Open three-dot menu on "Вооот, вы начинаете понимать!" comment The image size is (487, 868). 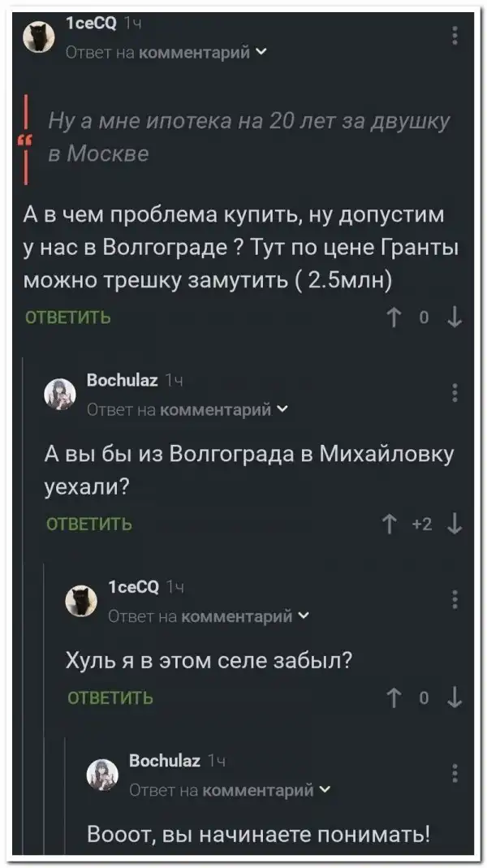coord(455,772)
